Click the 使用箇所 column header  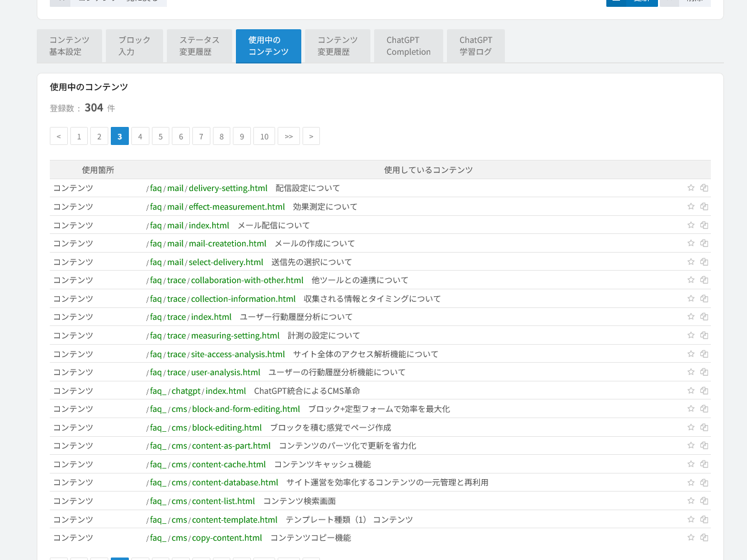(x=98, y=170)
